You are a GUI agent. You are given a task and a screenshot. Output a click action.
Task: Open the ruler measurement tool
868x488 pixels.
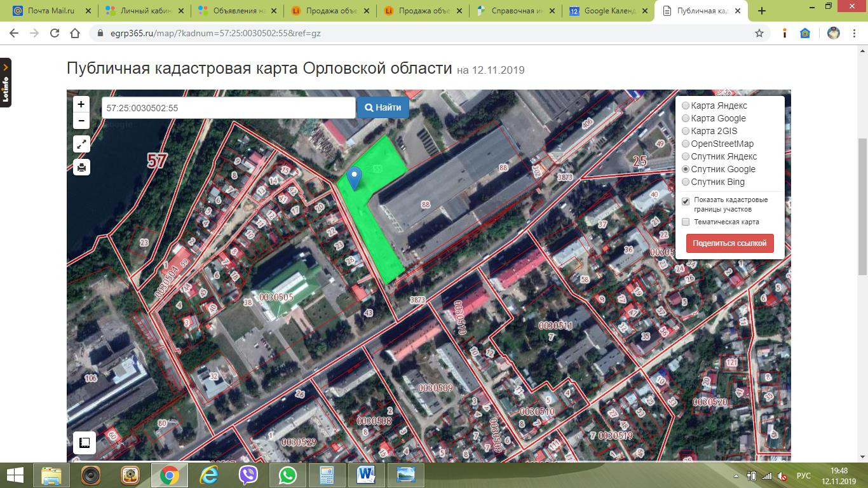coord(85,443)
